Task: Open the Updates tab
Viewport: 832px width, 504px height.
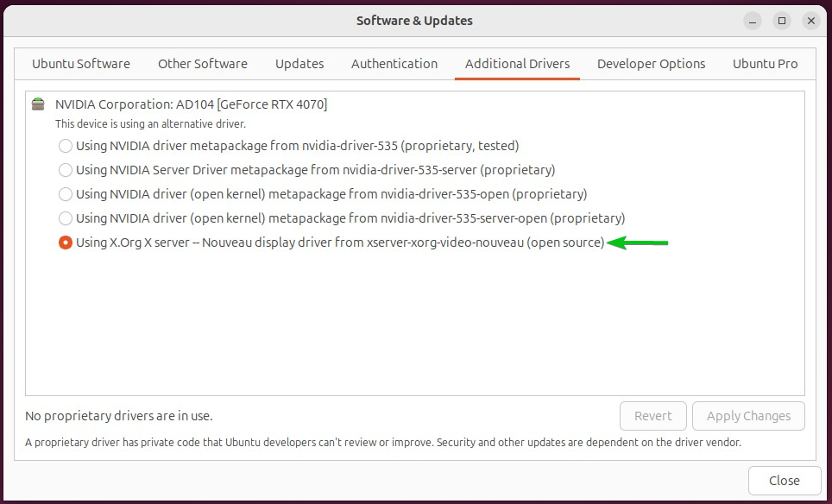Action: [299, 64]
